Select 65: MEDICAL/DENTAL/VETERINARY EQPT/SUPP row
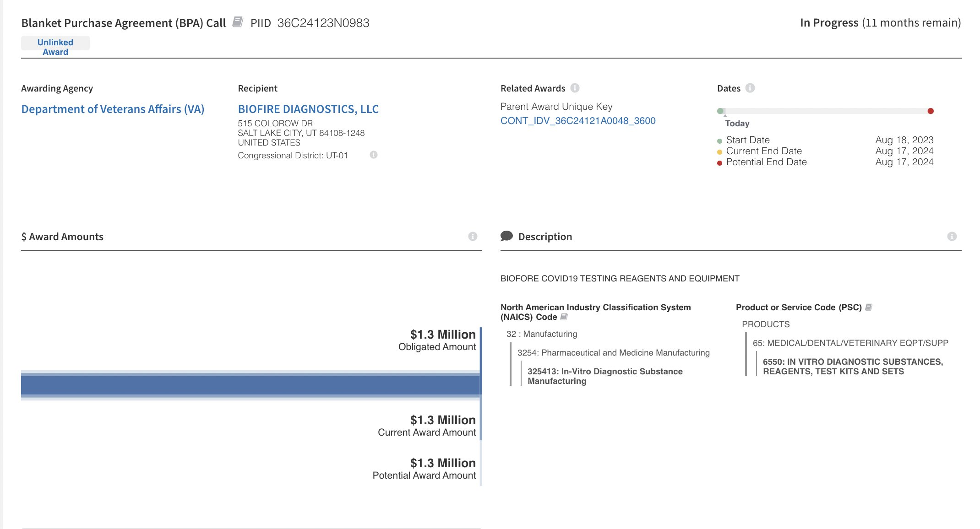980x529 pixels. click(x=850, y=343)
